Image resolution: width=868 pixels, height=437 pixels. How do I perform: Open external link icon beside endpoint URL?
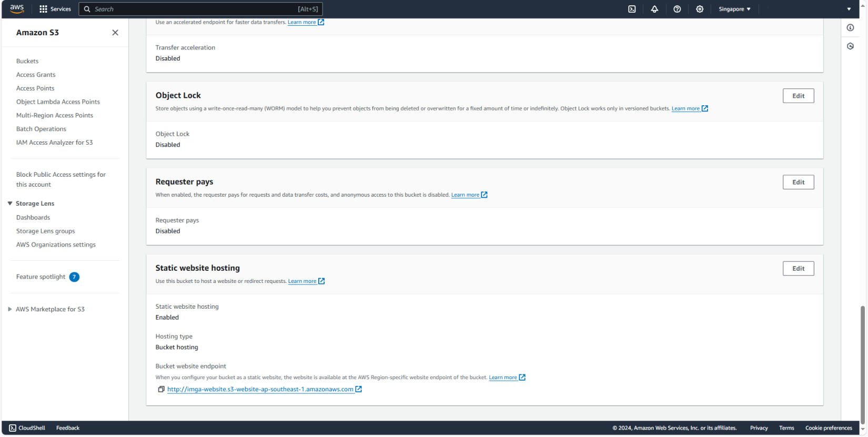click(359, 389)
